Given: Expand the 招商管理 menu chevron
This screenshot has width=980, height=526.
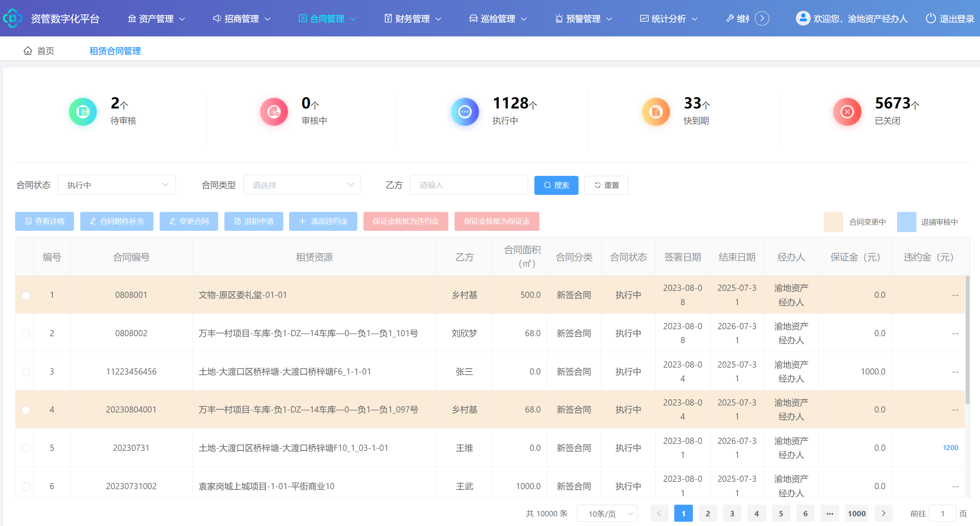Looking at the screenshot, I should tap(267, 19).
